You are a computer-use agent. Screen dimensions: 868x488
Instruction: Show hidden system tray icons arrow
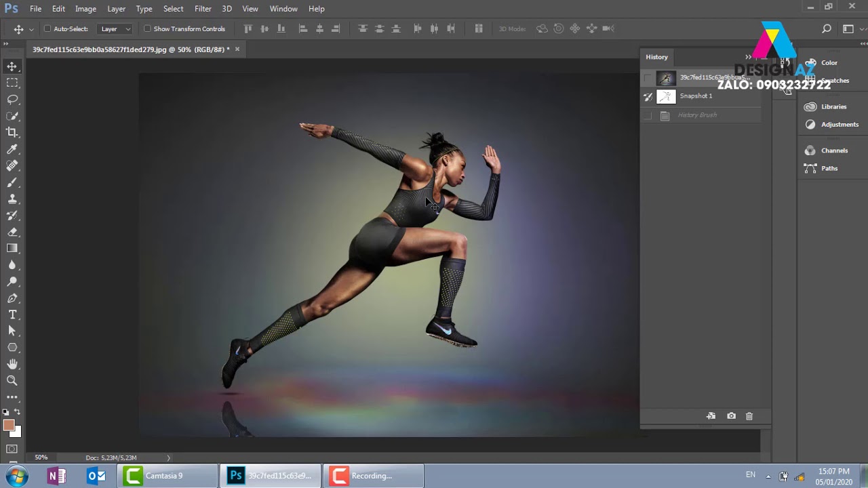click(768, 476)
